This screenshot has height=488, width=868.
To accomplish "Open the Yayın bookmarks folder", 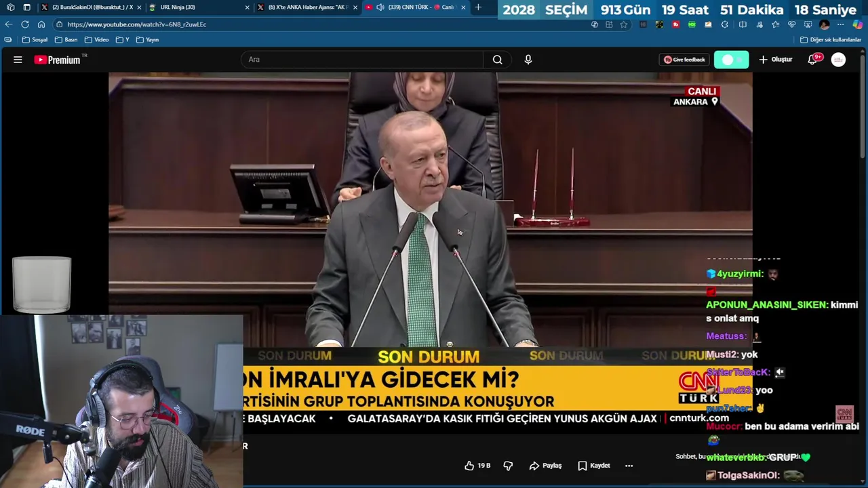I will (x=147, y=40).
